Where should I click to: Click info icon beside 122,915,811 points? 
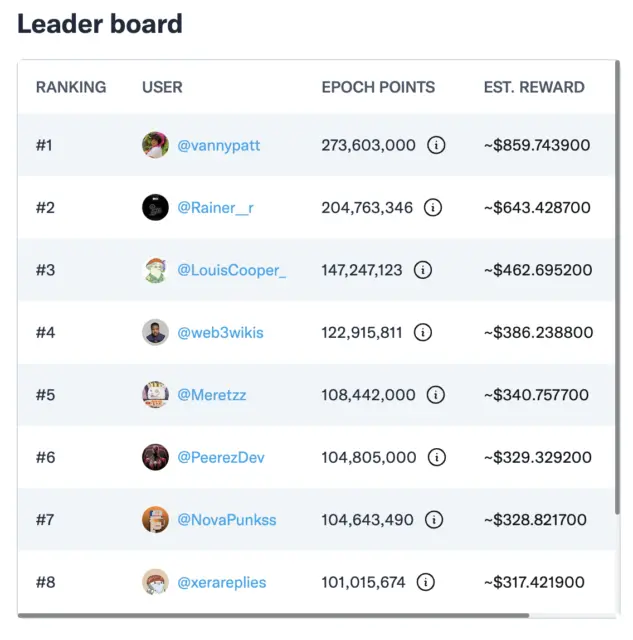pos(423,332)
